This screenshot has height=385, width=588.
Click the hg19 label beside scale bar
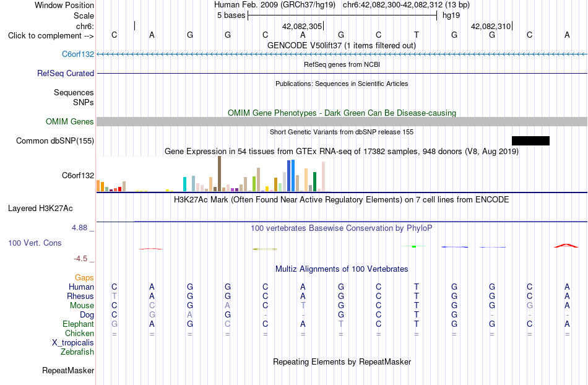(451, 15)
